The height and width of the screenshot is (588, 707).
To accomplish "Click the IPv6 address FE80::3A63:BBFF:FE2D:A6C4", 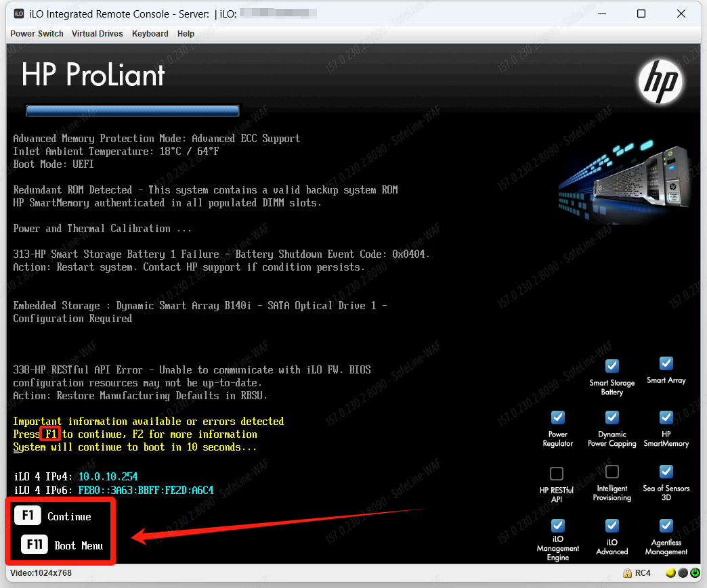I will (146, 490).
